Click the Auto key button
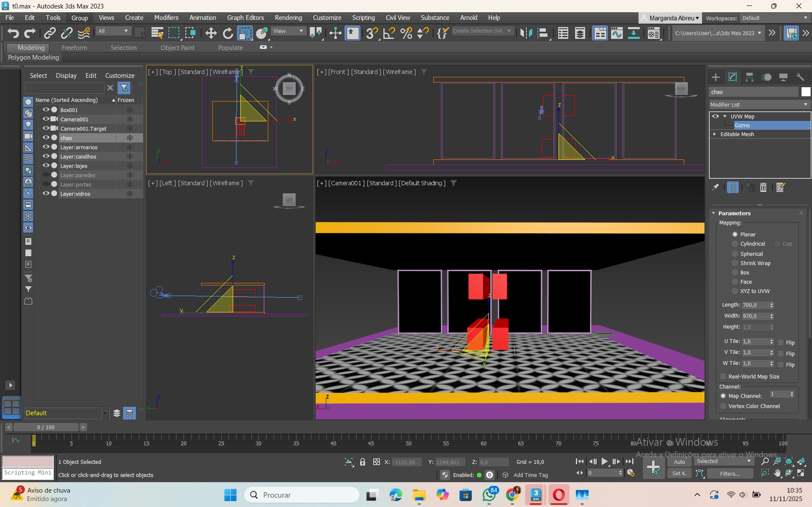Image resolution: width=812 pixels, height=507 pixels. 679,462
